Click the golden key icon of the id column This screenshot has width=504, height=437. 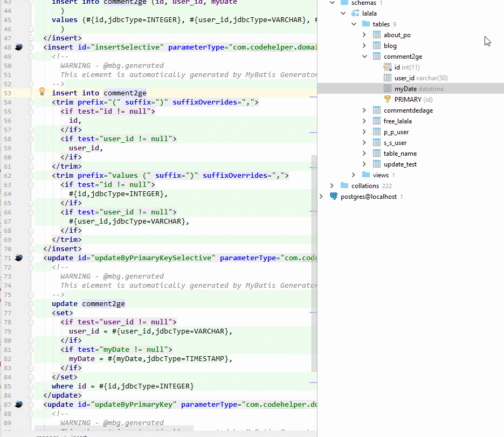tap(387, 67)
